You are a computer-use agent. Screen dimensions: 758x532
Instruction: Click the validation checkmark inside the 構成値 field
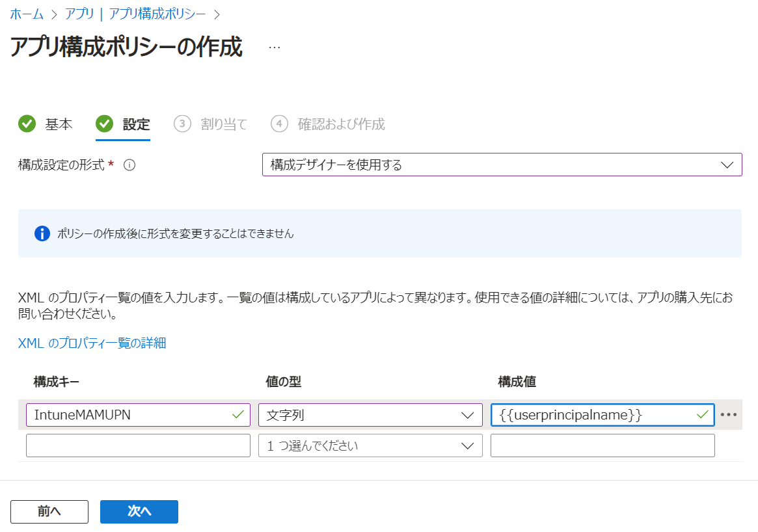click(703, 414)
